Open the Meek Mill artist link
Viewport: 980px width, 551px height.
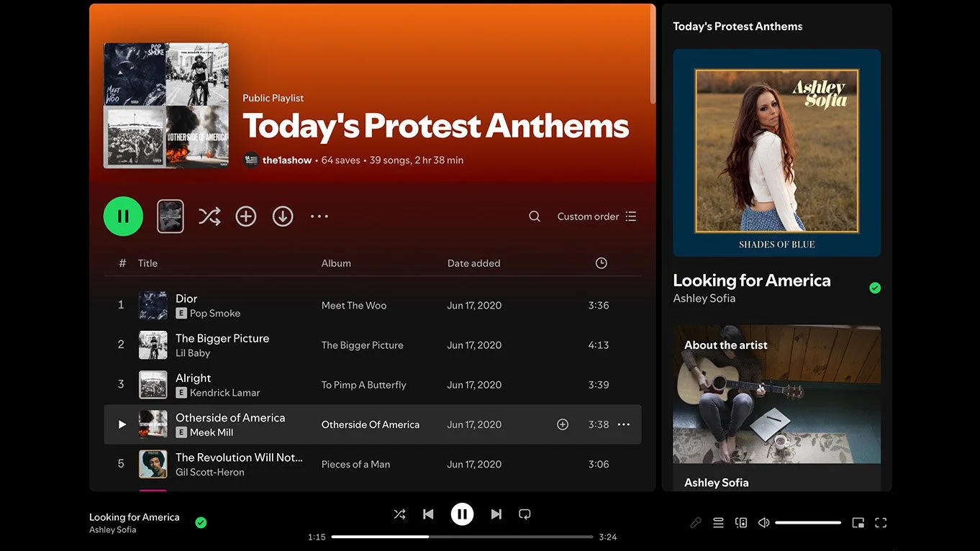pyautogui.click(x=212, y=432)
